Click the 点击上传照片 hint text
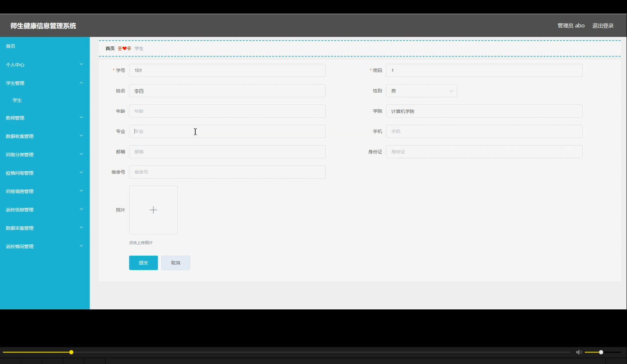This screenshot has height=364, width=627. tap(141, 242)
